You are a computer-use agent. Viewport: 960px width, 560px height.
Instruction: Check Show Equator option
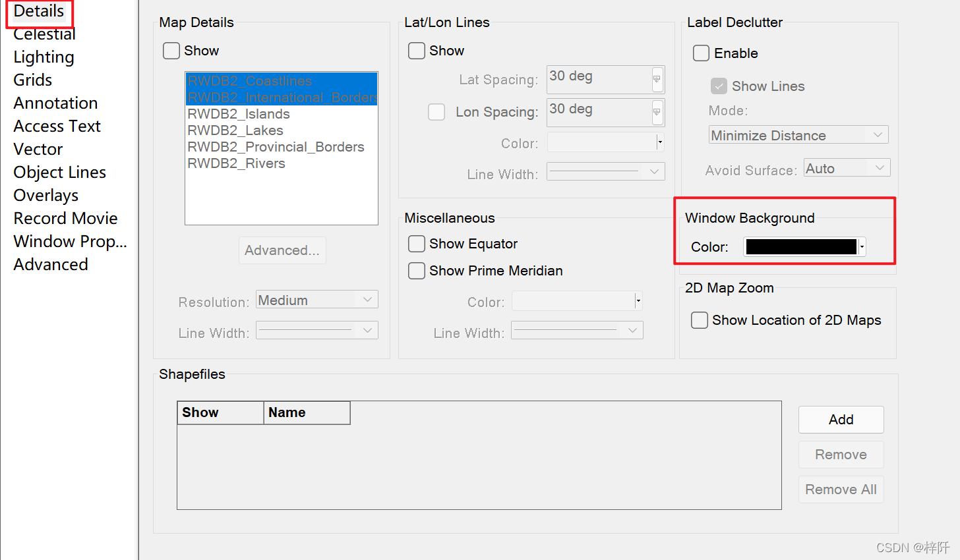coord(417,244)
